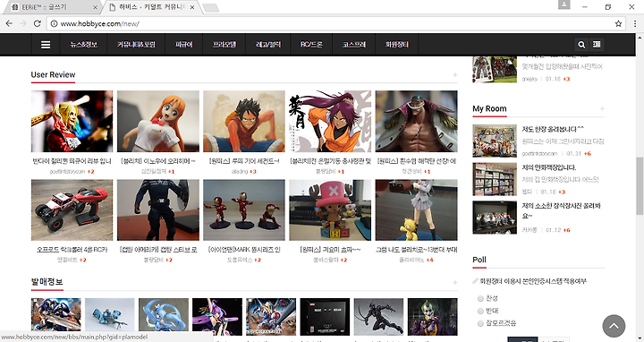Reload the page with the refresh icon
Screen dimensions: 644x342
tap(37, 23)
